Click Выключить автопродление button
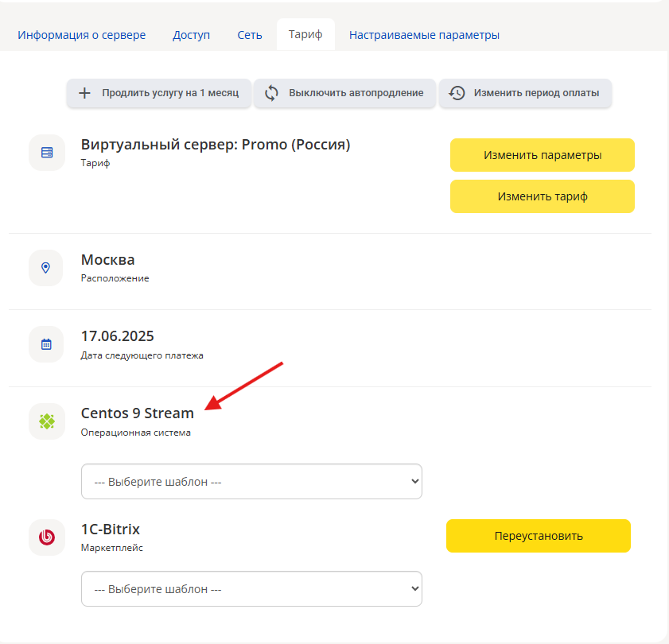Image resolution: width=669 pixels, height=644 pixels. pyautogui.click(x=344, y=93)
